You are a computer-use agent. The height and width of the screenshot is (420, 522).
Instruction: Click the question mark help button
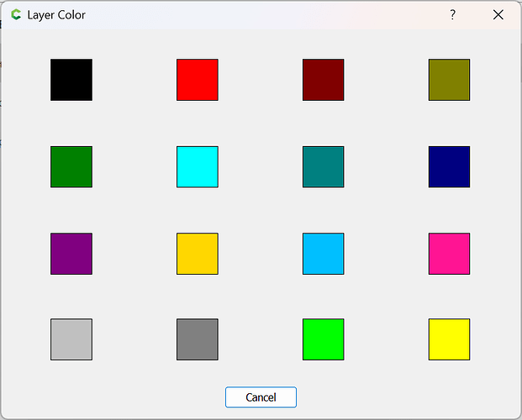[452, 15]
